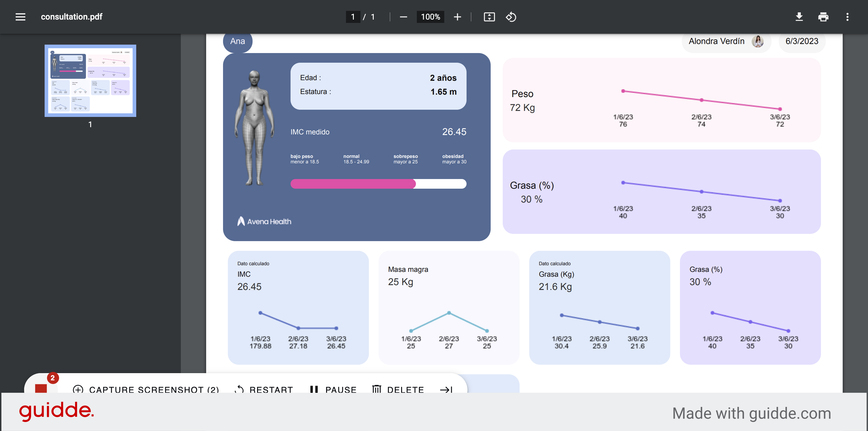Click the page number input field

click(353, 17)
